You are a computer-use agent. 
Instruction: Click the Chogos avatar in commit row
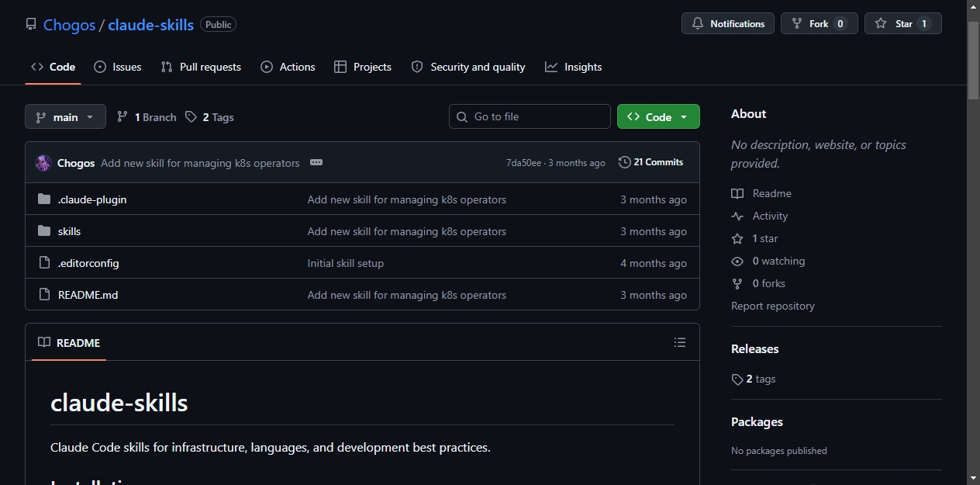(x=43, y=163)
